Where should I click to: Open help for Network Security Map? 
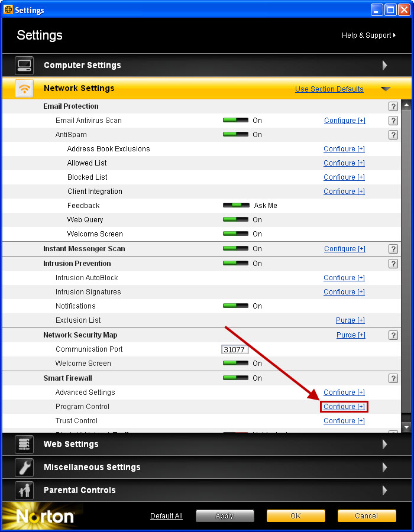[x=393, y=335]
